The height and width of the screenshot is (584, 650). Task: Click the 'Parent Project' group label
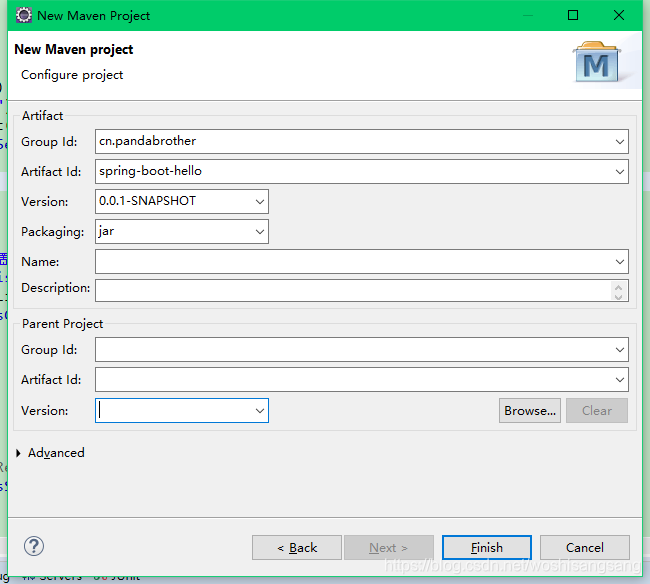tap(62, 324)
